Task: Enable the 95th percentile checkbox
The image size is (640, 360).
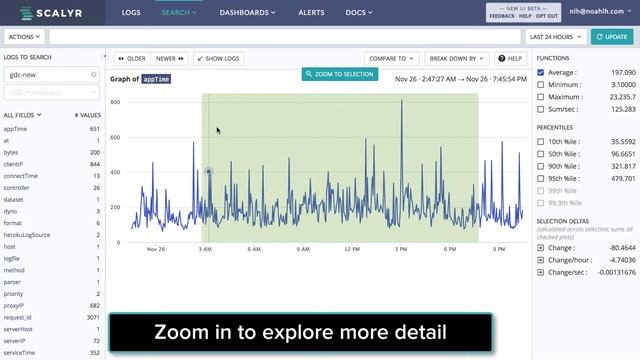Action: point(540,178)
